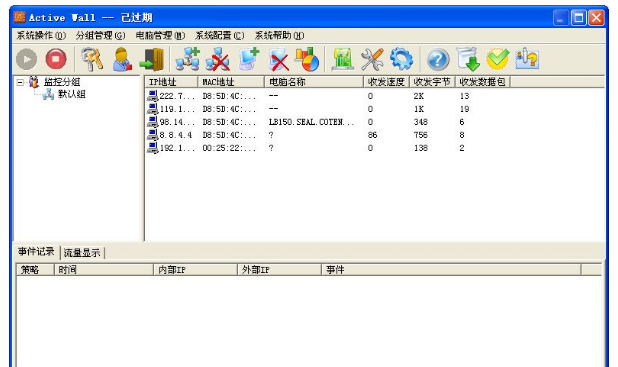Delete computer with the red X icon
618x367 pixels.
[x=279, y=59]
